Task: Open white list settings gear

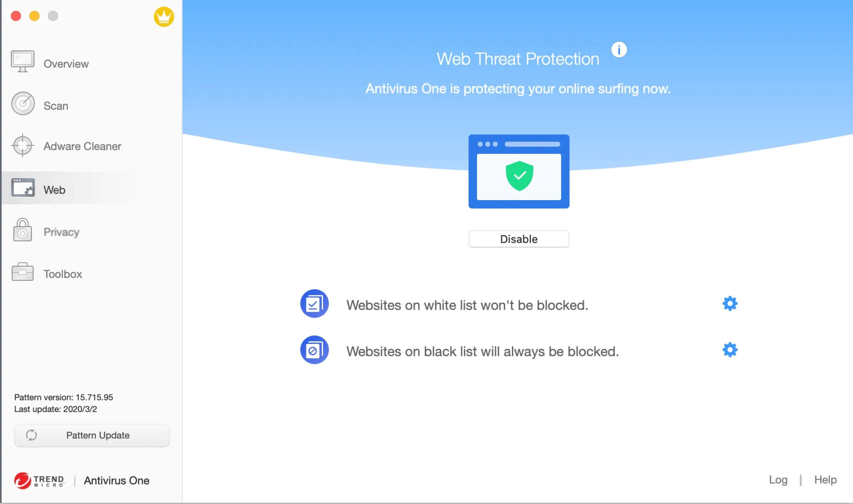Action: pyautogui.click(x=730, y=304)
